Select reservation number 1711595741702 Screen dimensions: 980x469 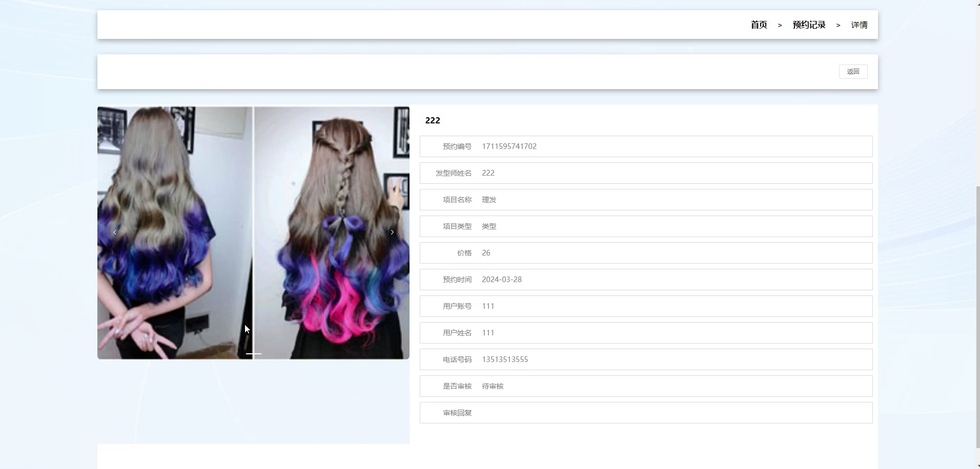tap(509, 146)
